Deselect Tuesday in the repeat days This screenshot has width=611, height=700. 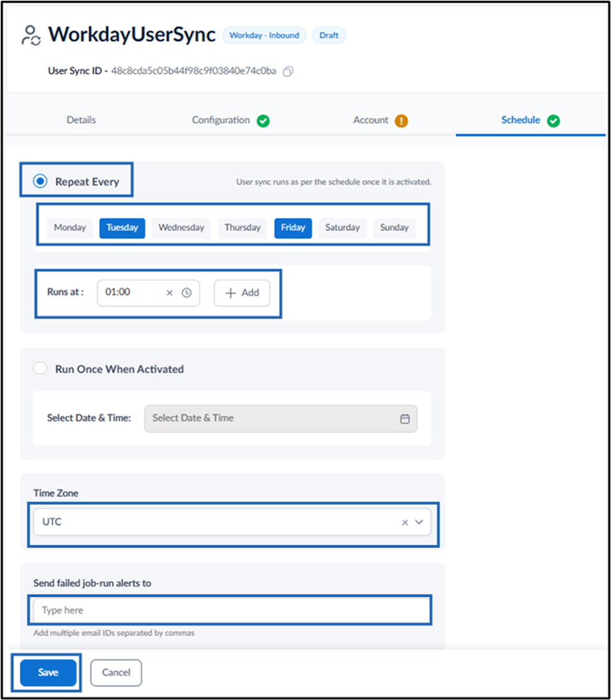coord(123,228)
